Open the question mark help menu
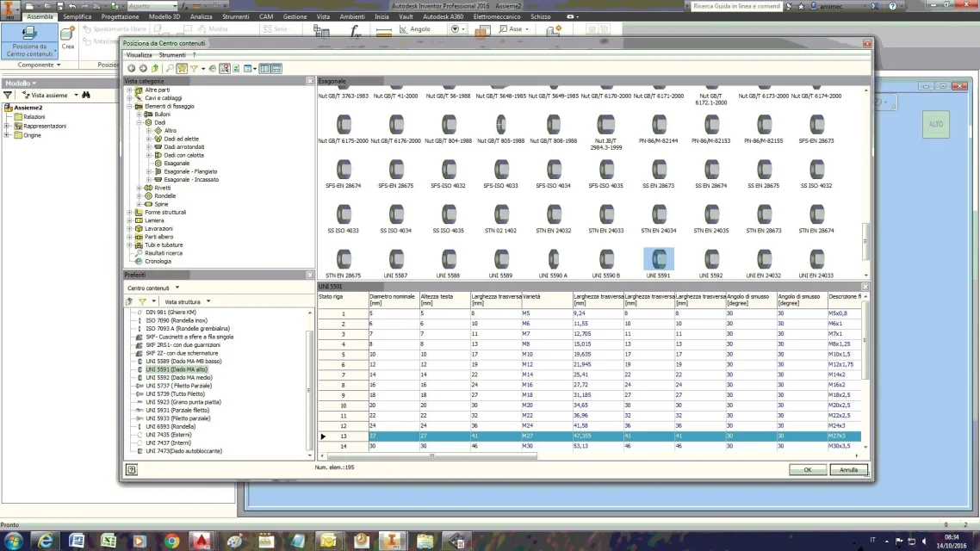The height and width of the screenshot is (551, 980). [195, 55]
